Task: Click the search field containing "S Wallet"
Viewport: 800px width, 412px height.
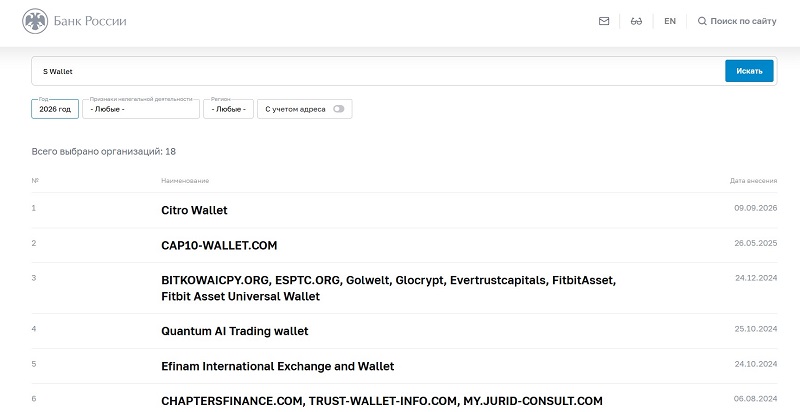Action: coord(378,71)
